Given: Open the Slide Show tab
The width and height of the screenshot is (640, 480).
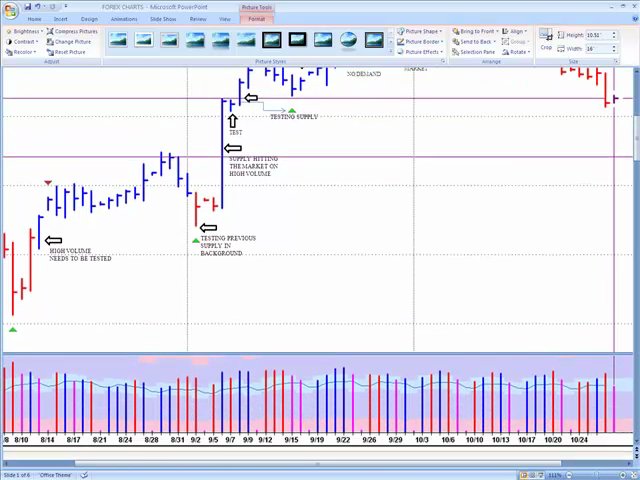Looking at the screenshot, I should point(163,19).
